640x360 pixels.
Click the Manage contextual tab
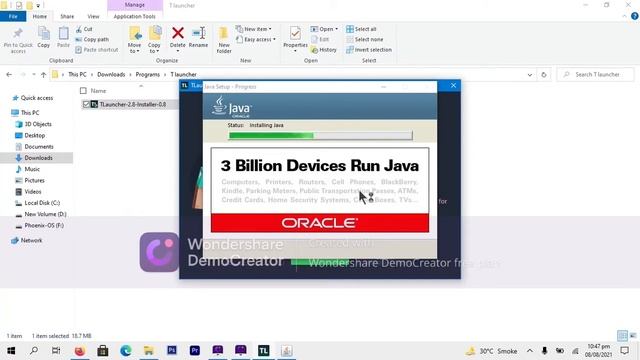[135, 5]
